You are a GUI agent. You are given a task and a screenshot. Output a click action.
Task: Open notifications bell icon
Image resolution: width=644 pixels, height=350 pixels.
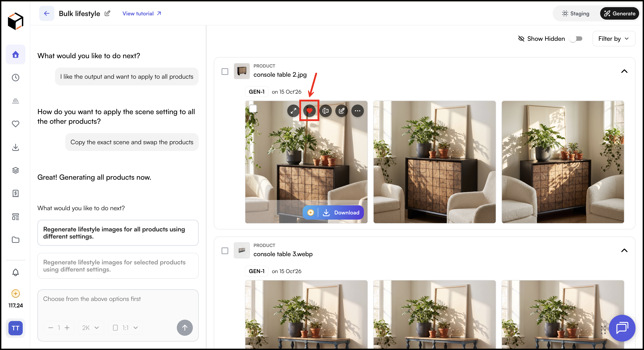coord(16,272)
